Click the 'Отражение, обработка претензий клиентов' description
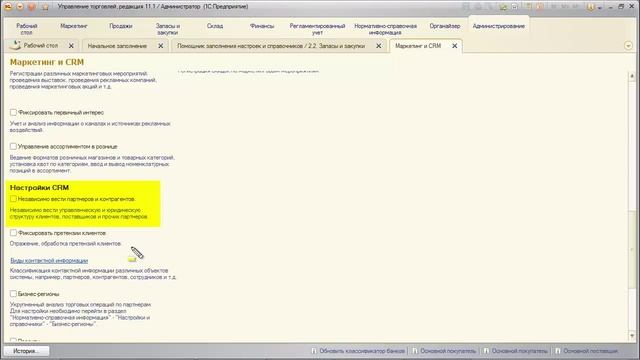 click(x=66, y=244)
